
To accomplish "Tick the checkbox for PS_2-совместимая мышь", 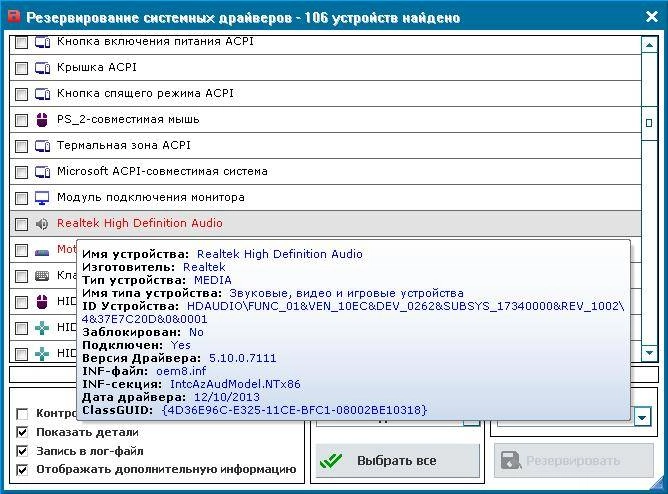I will pyautogui.click(x=21, y=120).
